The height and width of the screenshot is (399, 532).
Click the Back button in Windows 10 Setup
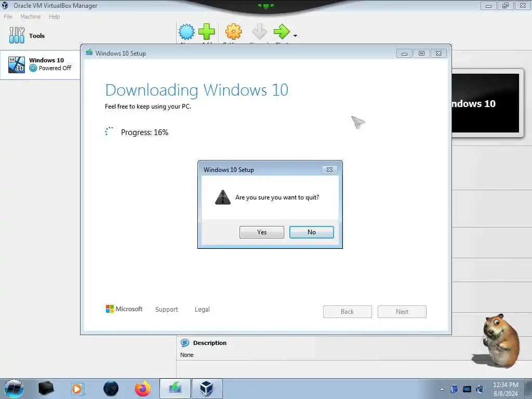tap(348, 312)
